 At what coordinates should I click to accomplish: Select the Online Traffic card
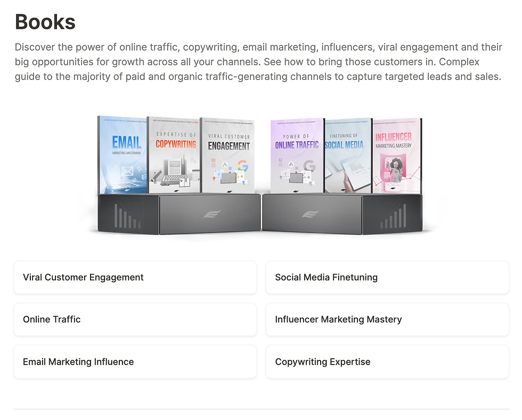135,319
